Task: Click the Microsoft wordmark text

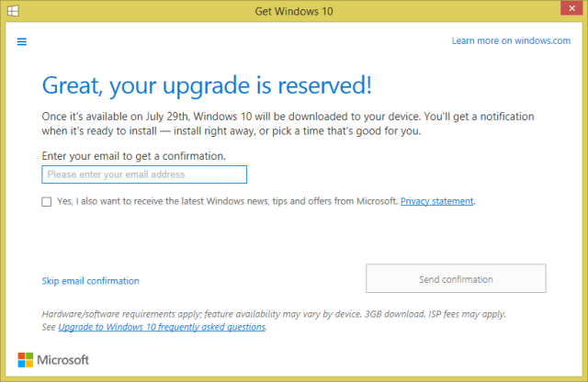Action: tap(62, 359)
